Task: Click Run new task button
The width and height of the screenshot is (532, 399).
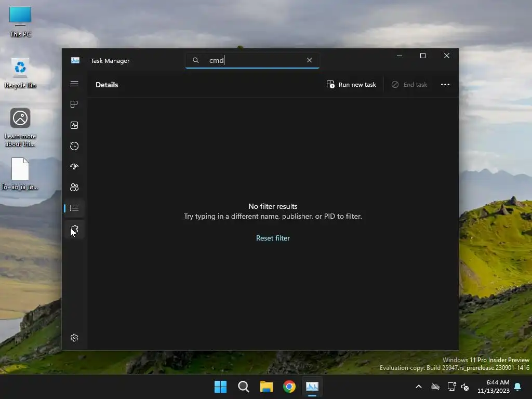Action: point(351,85)
